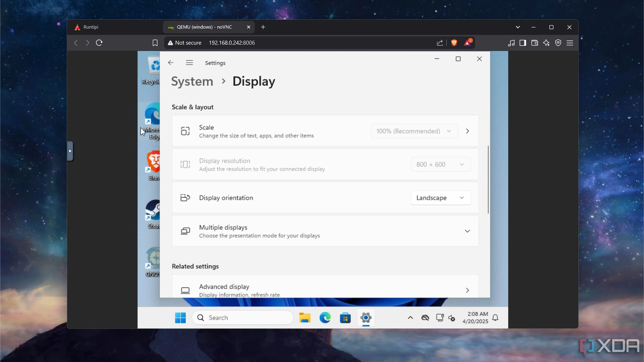Screen dimensions: 644x362
Task: Open the Windows Start menu
Action: (180, 318)
